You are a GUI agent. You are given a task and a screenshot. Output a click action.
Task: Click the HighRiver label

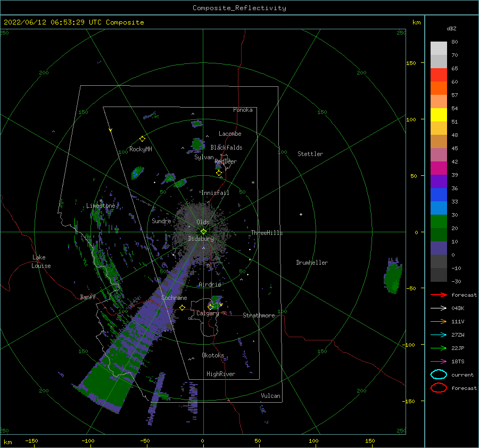pyautogui.click(x=221, y=374)
